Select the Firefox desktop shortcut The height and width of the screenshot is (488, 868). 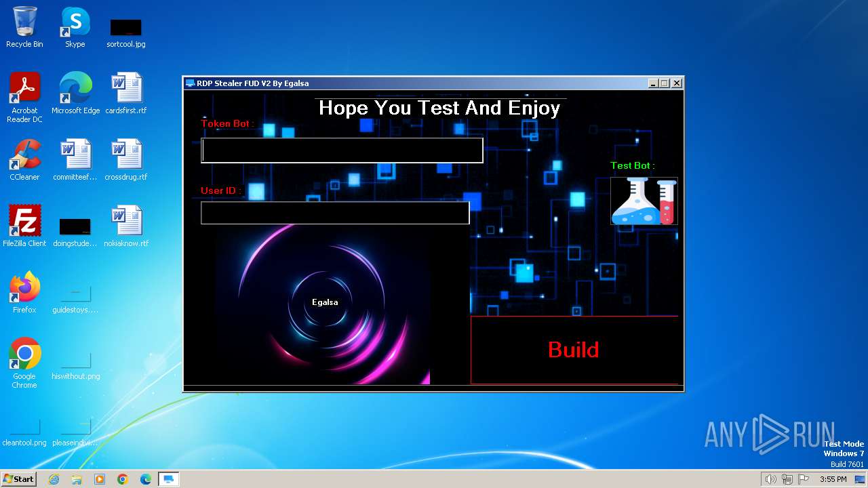tap(24, 293)
